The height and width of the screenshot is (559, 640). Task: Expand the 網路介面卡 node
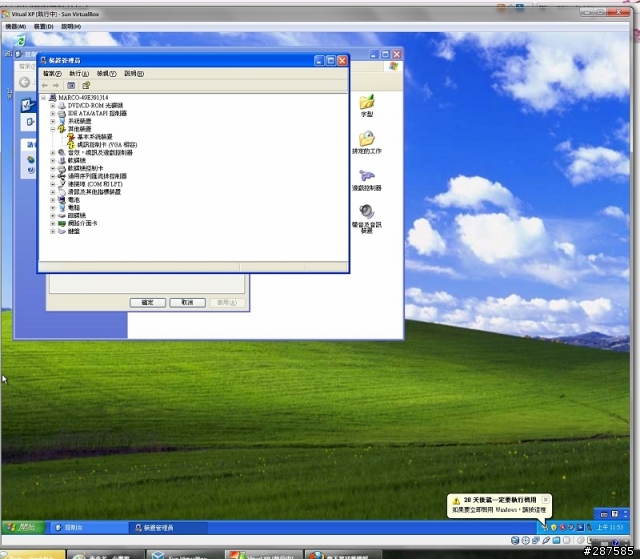pos(52,223)
